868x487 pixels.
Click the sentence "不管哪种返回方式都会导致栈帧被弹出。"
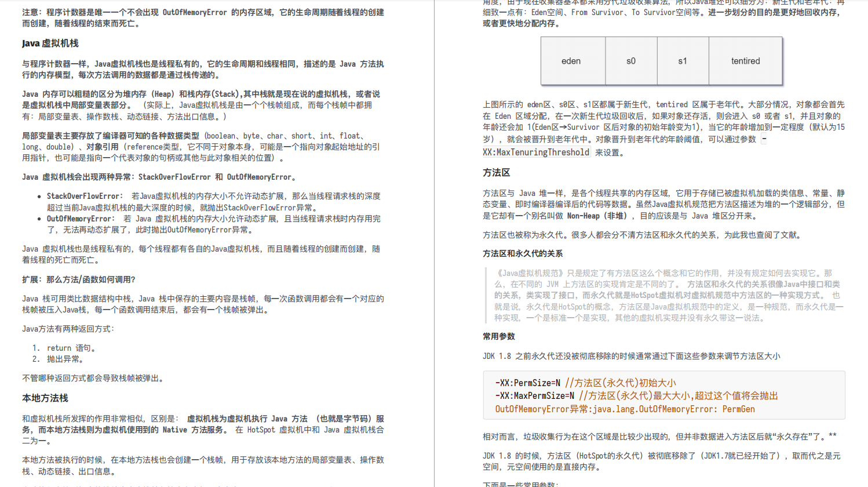click(x=94, y=378)
